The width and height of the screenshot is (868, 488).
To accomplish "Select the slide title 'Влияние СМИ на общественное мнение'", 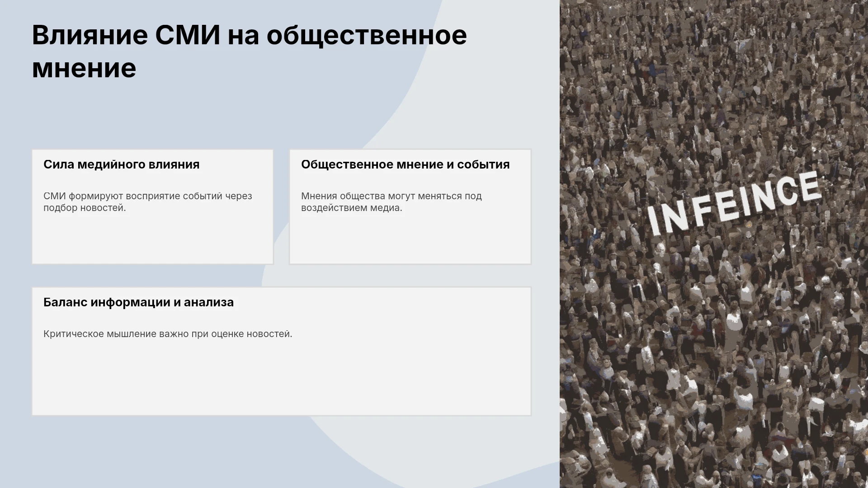I will [249, 52].
